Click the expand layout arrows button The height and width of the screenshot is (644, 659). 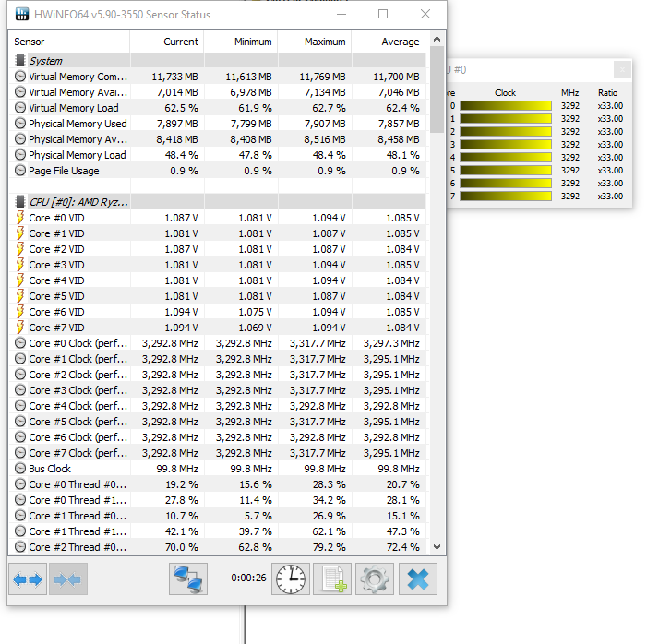pyautogui.click(x=28, y=579)
